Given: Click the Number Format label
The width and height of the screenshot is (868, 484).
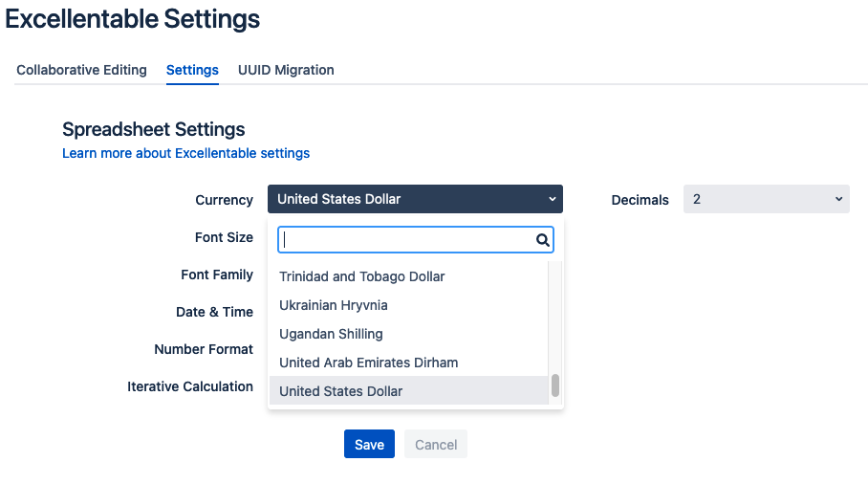Looking at the screenshot, I should point(204,349).
